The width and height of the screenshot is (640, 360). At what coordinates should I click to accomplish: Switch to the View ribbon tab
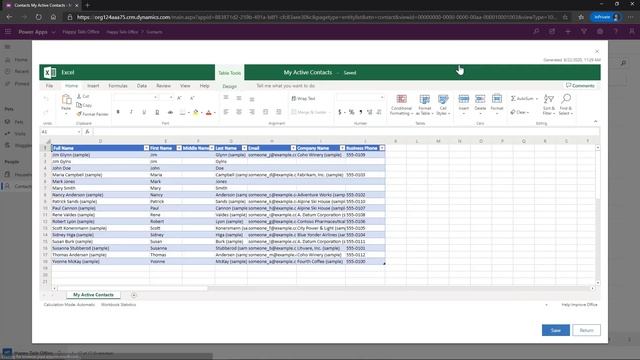click(x=185, y=86)
